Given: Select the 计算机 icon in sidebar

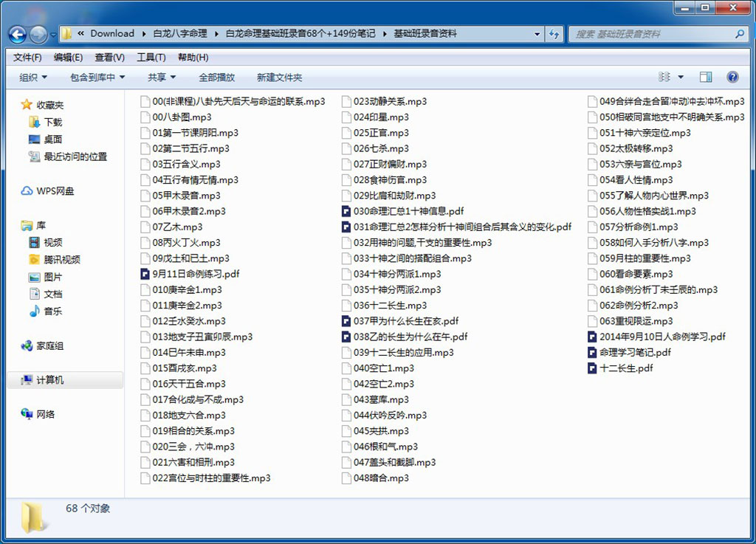Looking at the screenshot, I should click(x=27, y=380).
